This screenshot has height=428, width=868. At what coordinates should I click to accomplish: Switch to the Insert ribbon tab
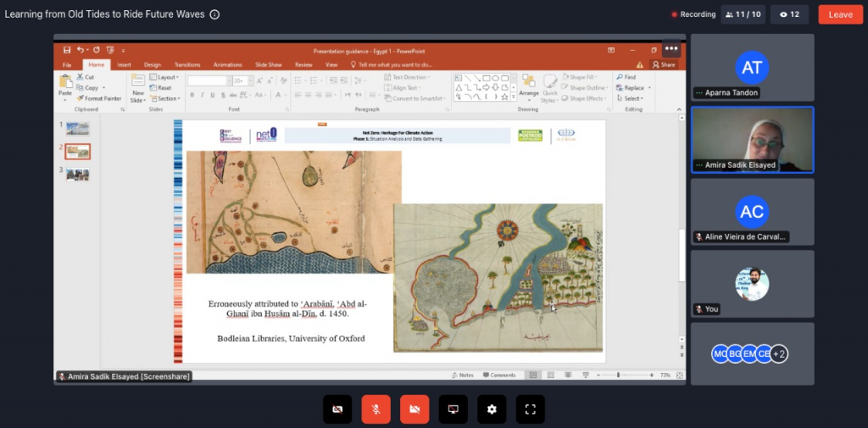(124, 64)
